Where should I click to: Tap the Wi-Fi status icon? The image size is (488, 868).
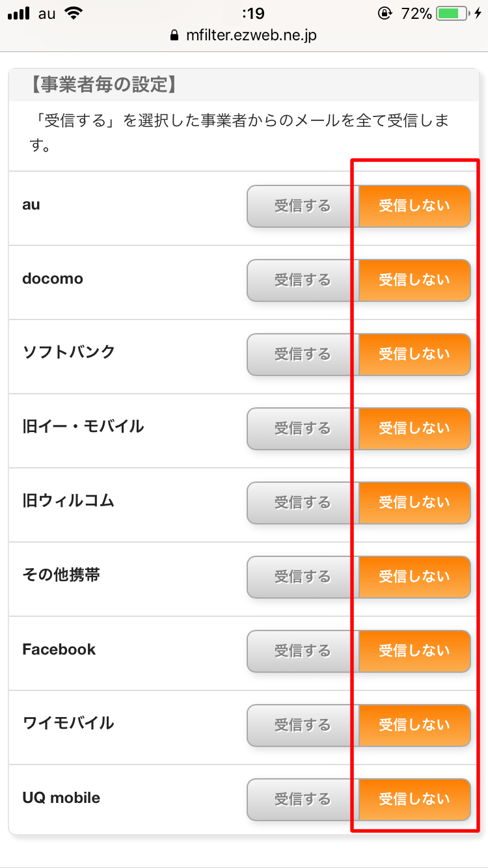[x=74, y=13]
